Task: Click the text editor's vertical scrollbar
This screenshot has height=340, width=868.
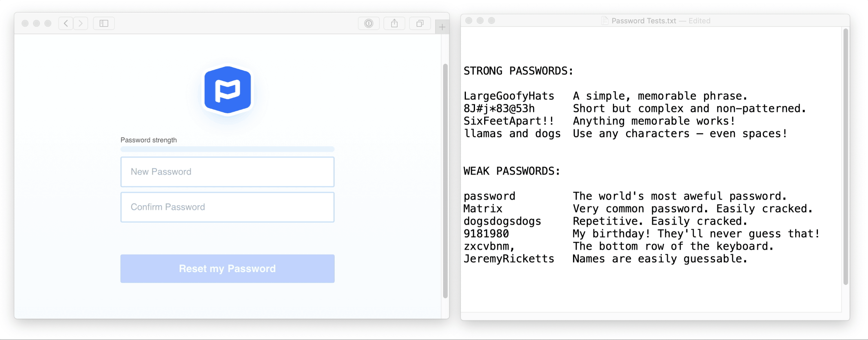Action: (845, 156)
